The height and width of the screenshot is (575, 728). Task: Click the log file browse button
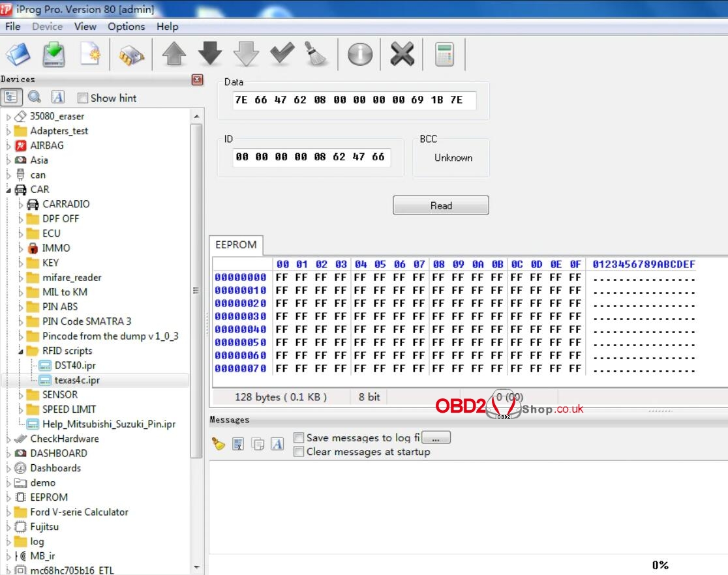pyautogui.click(x=436, y=438)
